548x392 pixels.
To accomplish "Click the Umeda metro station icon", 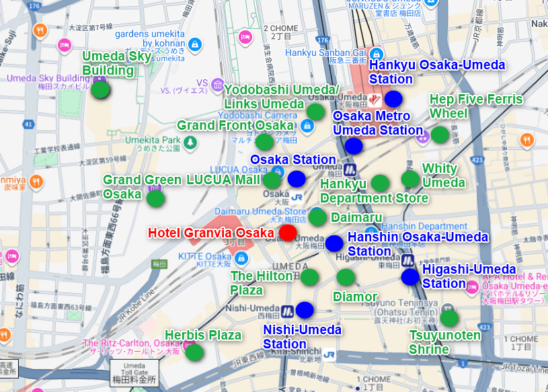I will 350,170.
